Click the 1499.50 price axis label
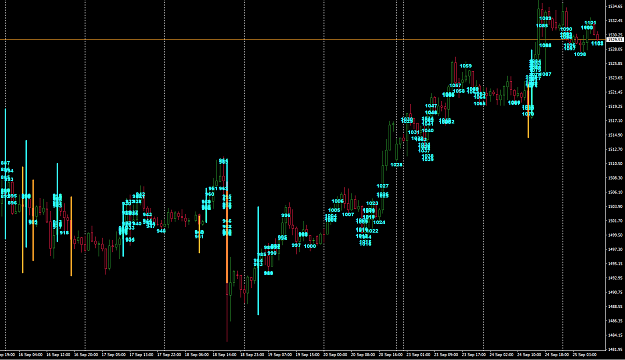Image resolution: width=625 pixels, height=360 pixels. (616, 235)
